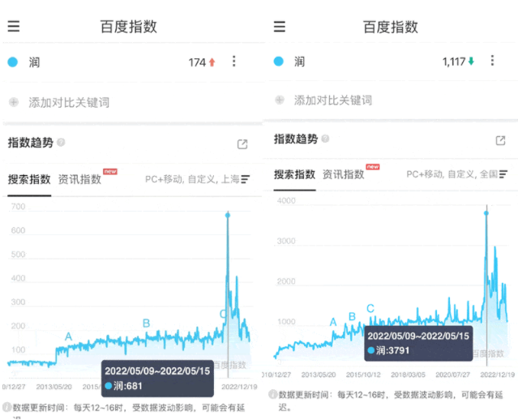The width and height of the screenshot is (518, 420).
Task: Toggle blue 润 keyword dot in right panel
Action: 279,61
